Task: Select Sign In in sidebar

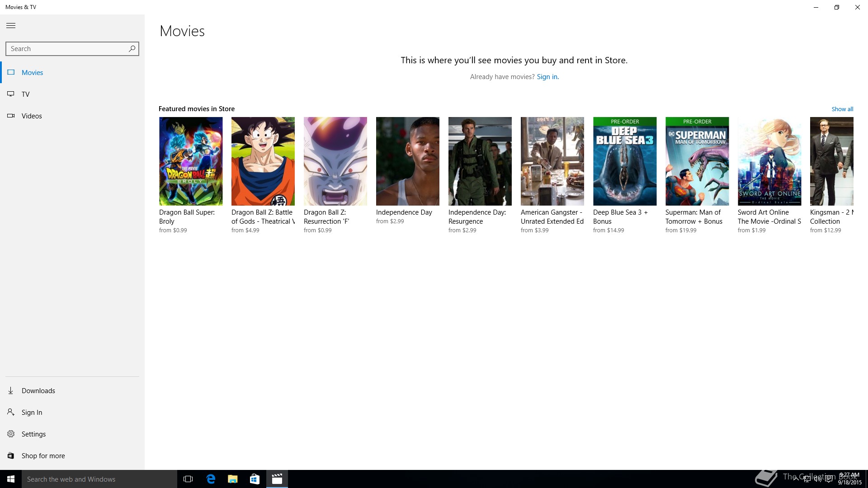Action: (72, 412)
